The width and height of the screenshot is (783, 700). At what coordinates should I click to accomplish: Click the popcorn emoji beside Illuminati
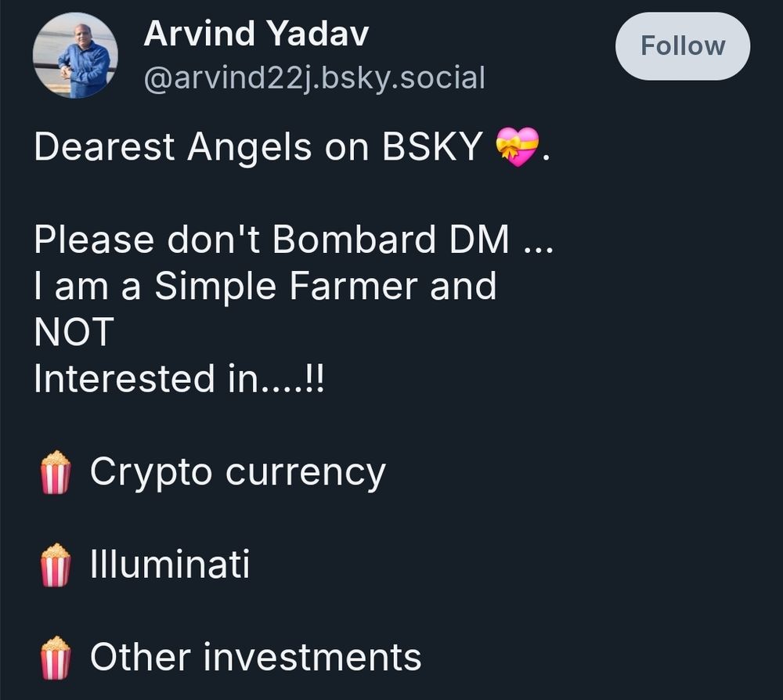[x=56, y=565]
